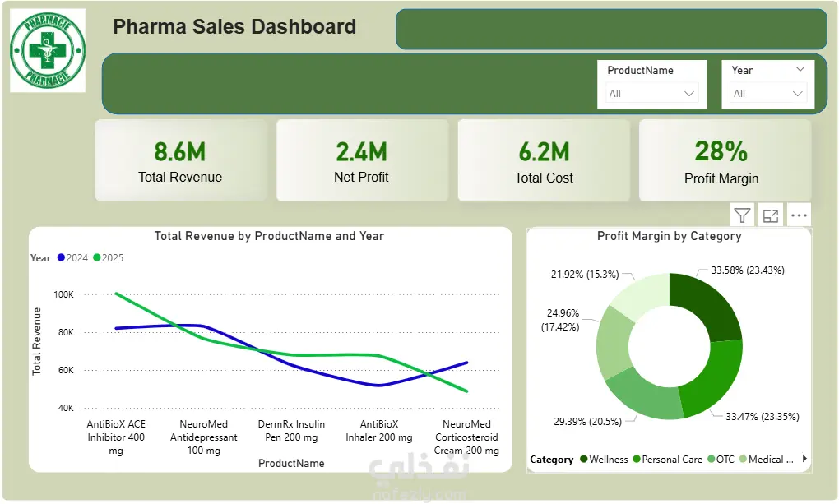The height and width of the screenshot is (504, 839).
Task: Click the Pharmacie logo image
Action: [x=48, y=50]
